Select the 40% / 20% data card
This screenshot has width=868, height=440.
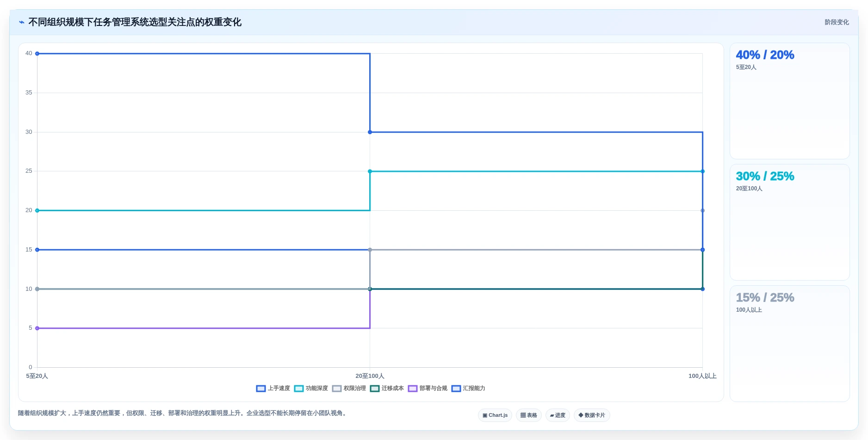789,101
